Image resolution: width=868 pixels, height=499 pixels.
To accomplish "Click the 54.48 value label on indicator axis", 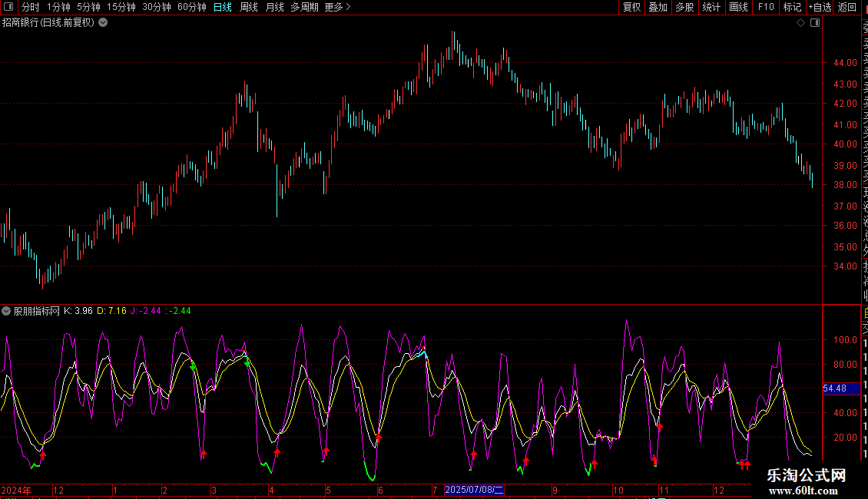I will 834,388.
